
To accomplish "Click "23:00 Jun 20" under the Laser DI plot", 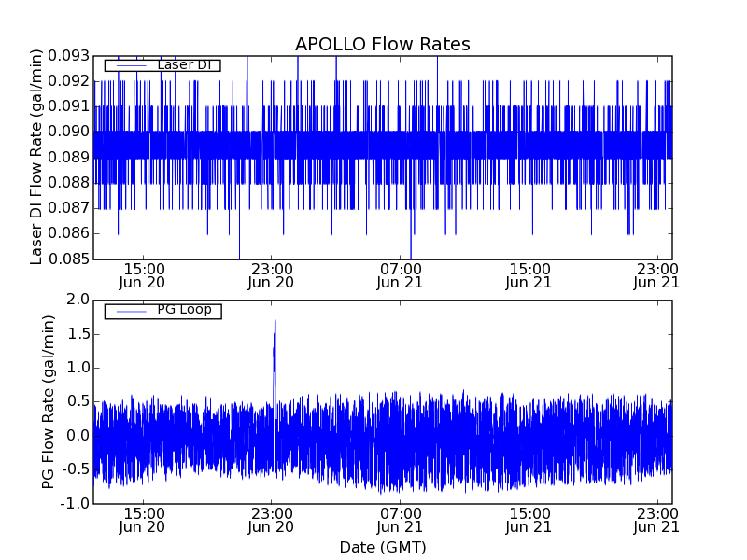I will pyautogui.click(x=271, y=276).
